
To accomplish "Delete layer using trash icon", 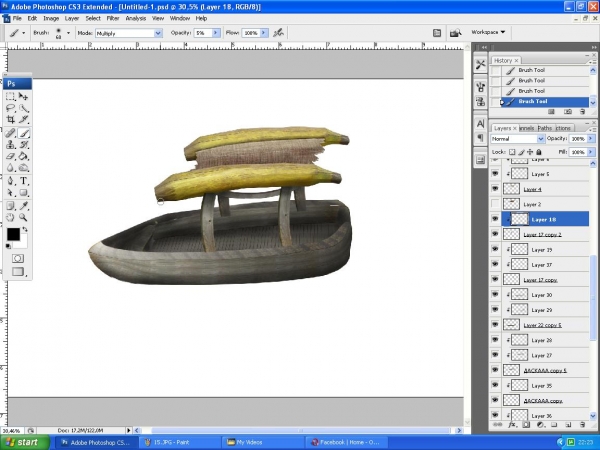I will tap(582, 425).
